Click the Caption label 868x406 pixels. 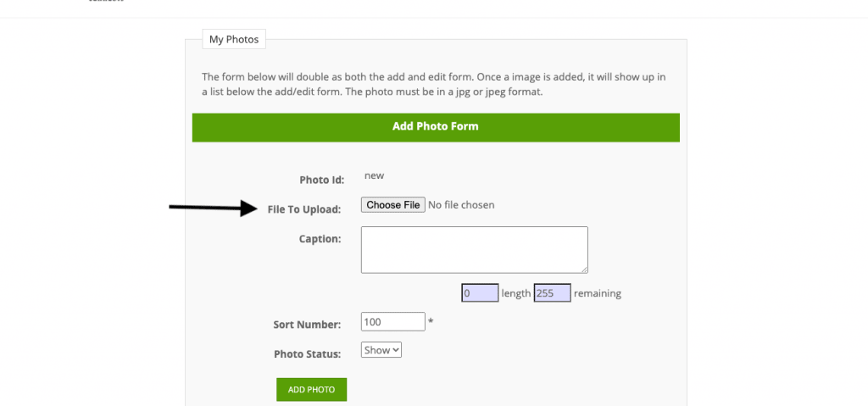pos(320,239)
